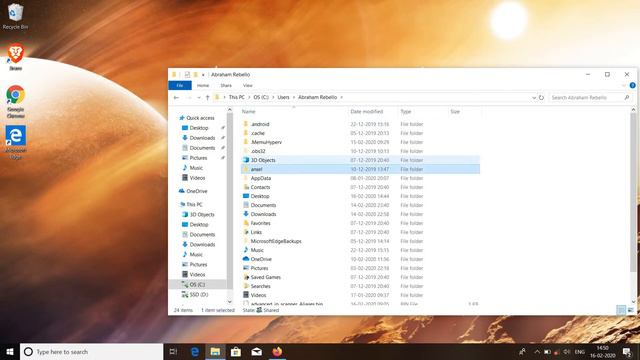
Task: Open Microsoft Edge desktop shortcut
Action: click(16, 142)
